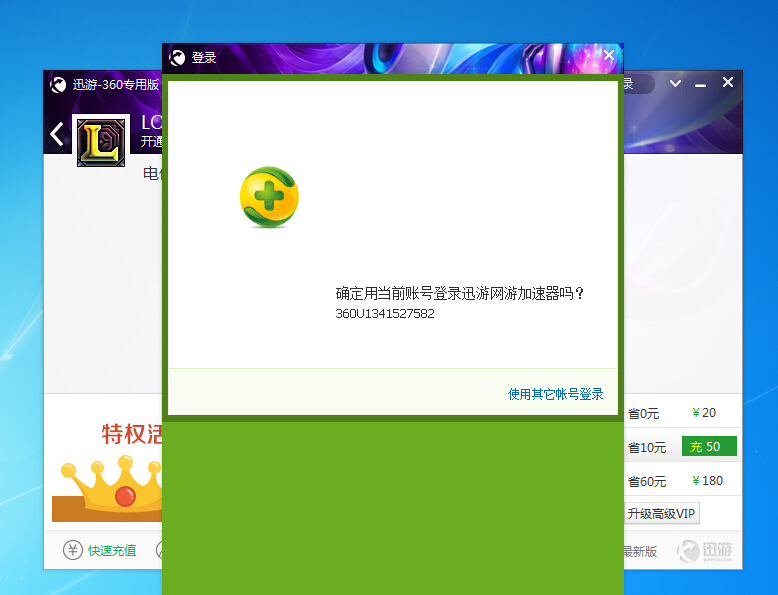Click the 迅游 logo in main window title
The width and height of the screenshot is (778, 595).
(58, 85)
